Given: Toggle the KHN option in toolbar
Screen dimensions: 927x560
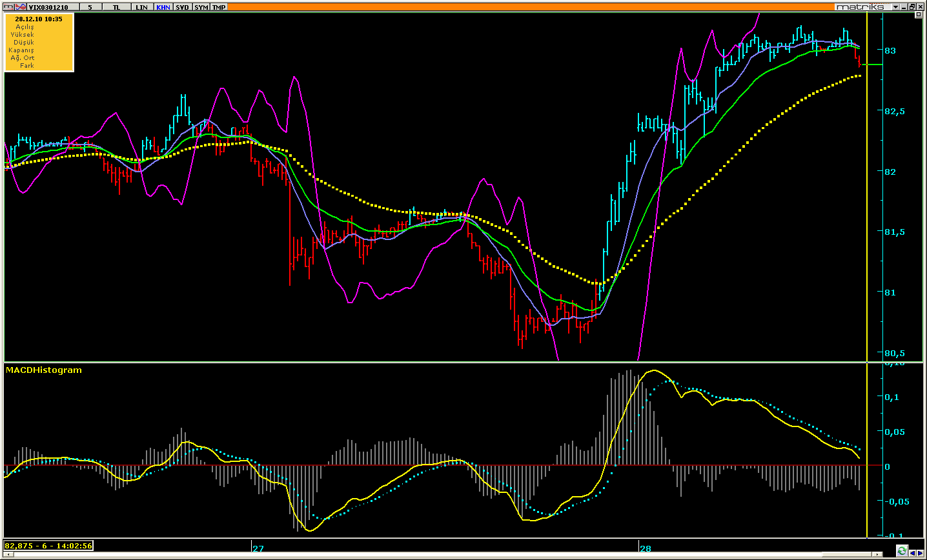Looking at the screenshot, I should point(163,7).
